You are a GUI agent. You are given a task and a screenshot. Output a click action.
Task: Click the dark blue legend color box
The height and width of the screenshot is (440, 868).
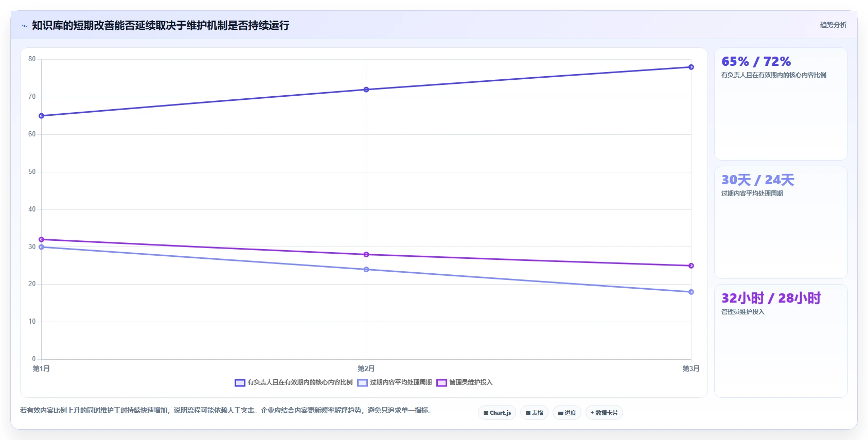coord(240,382)
